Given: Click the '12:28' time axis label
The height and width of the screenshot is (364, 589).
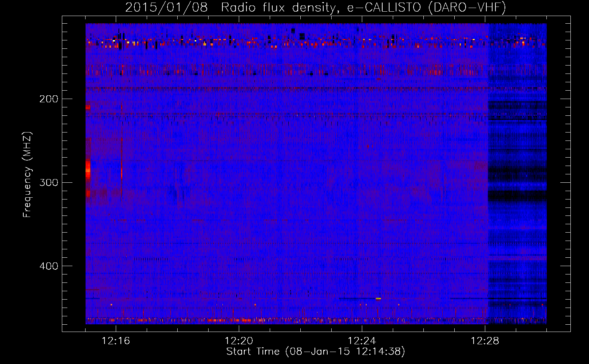Looking at the screenshot, I should click(485, 341).
